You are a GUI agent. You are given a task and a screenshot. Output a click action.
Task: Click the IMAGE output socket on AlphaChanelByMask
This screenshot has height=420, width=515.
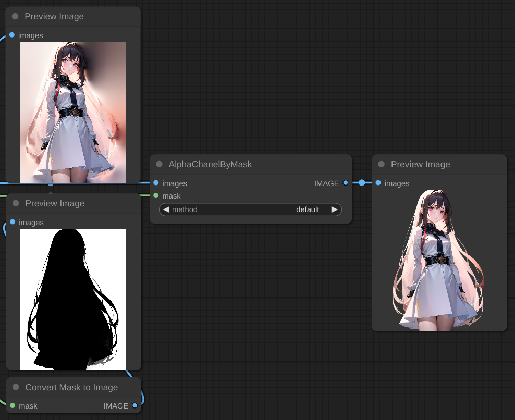click(x=345, y=183)
